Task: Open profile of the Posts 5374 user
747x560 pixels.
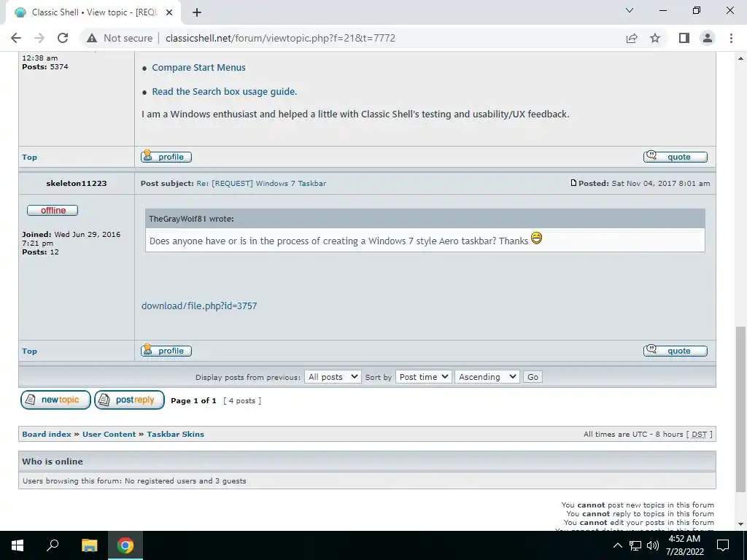Action: 166,157
